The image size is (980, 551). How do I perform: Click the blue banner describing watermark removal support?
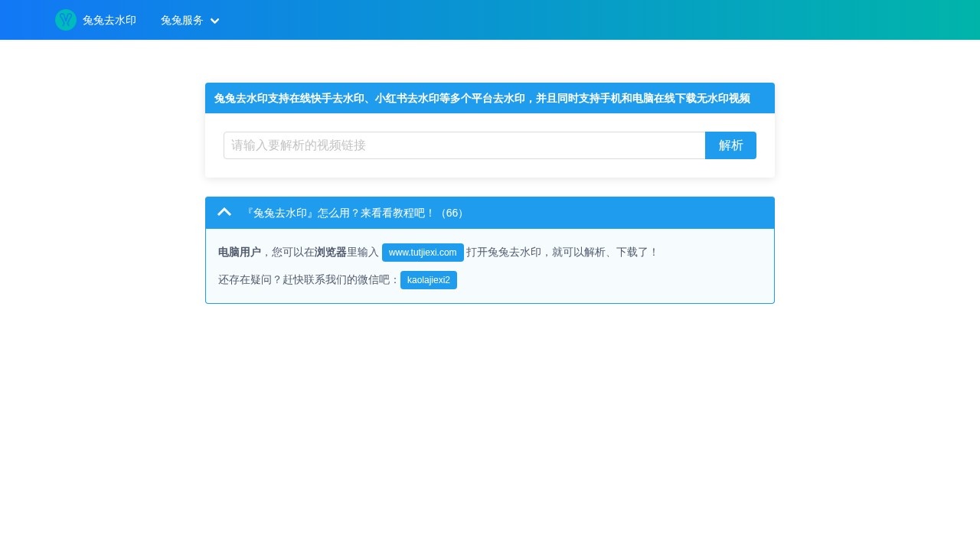click(490, 98)
